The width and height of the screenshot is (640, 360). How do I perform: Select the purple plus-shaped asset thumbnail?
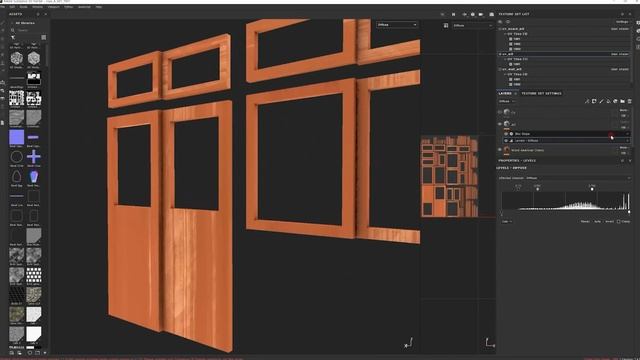(x=34, y=157)
